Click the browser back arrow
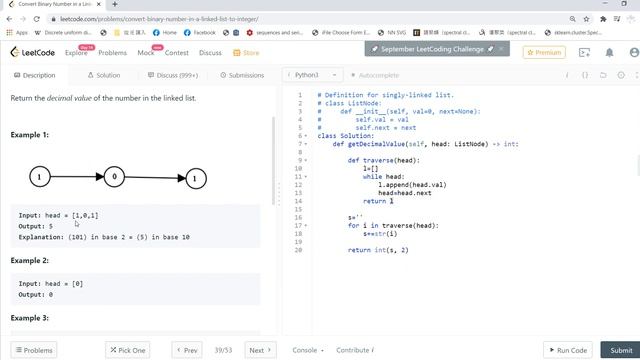This screenshot has width=640, height=360. click(x=9, y=19)
